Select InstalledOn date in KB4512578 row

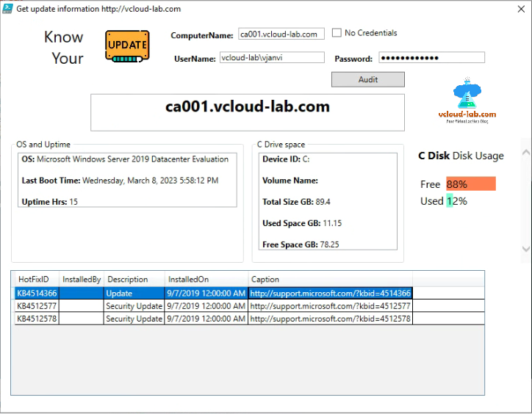coord(206,319)
